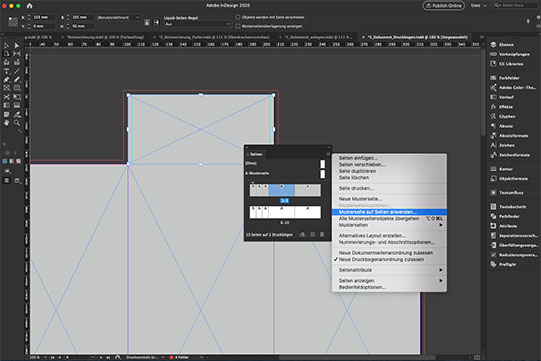Enable Musterseitenüberlagerung anzeigen checkbox
The height and width of the screenshot is (361, 541).
[238, 26]
